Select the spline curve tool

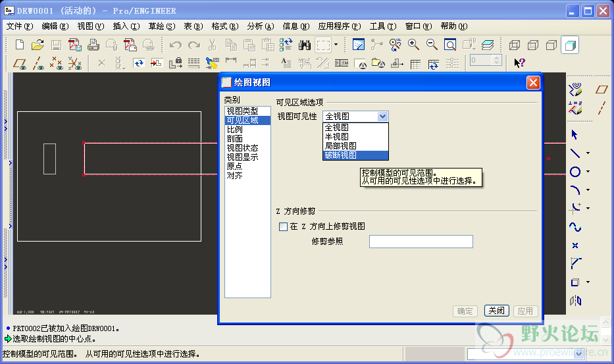(575, 227)
